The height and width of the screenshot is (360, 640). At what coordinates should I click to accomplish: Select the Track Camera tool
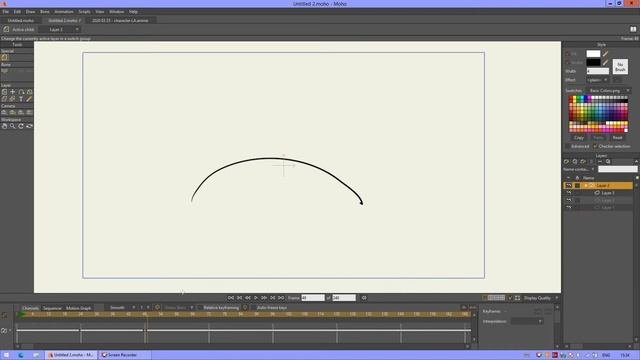[4, 112]
